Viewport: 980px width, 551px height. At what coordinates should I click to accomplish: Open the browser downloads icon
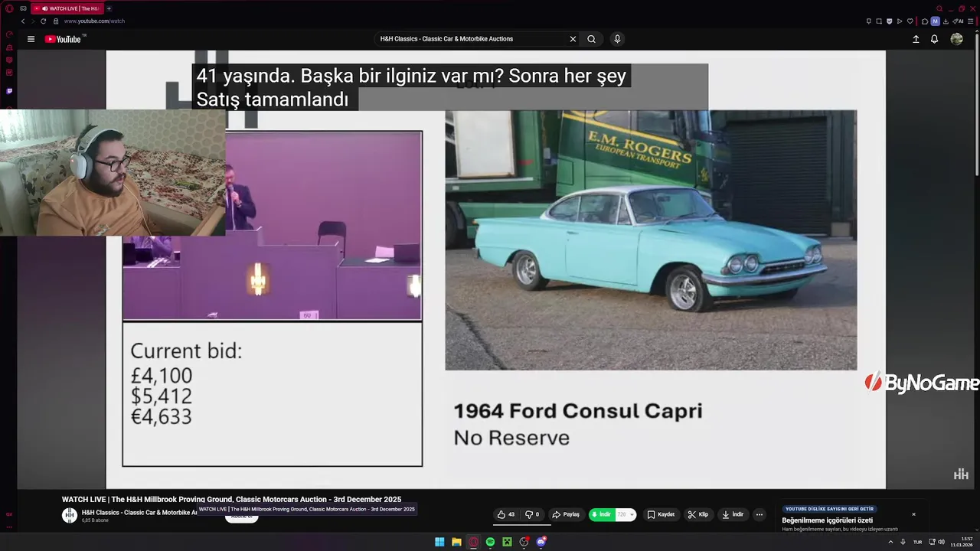click(946, 21)
